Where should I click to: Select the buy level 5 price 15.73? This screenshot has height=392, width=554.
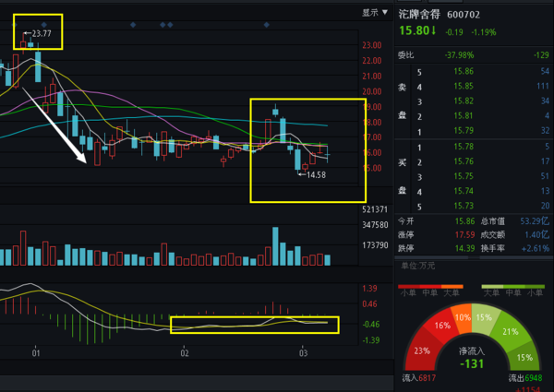tap(464, 205)
